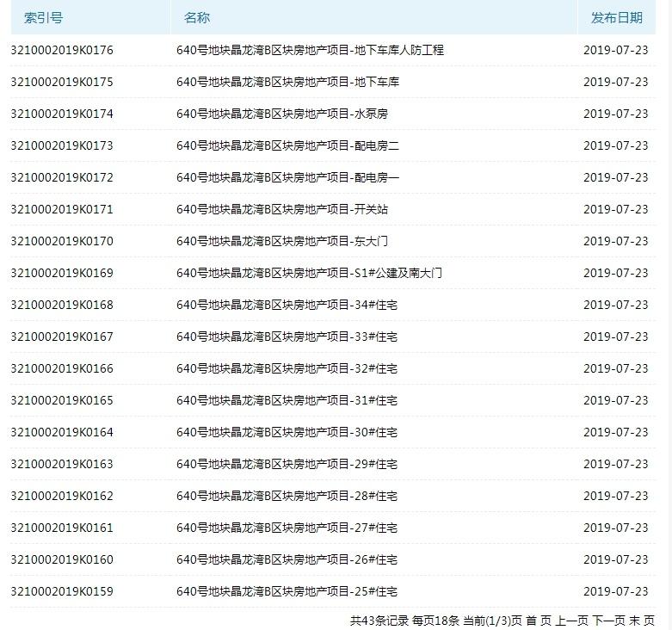Open the 开关站 project link
The width and height of the screenshot is (672, 630).
pyautogui.click(x=282, y=209)
